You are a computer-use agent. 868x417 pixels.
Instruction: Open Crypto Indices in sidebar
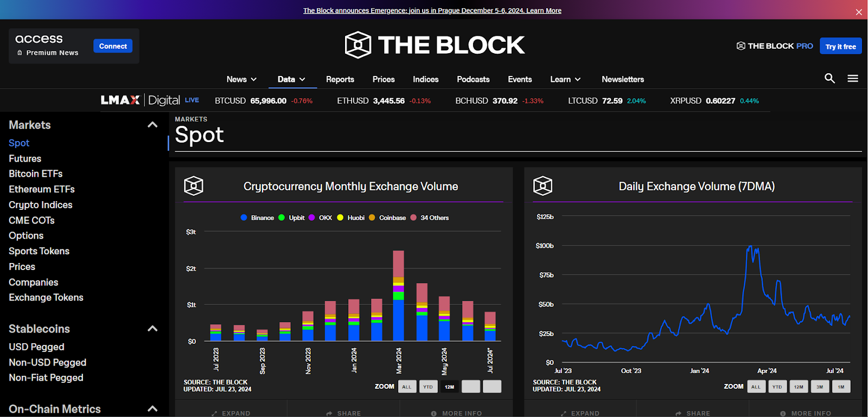pyautogui.click(x=41, y=205)
